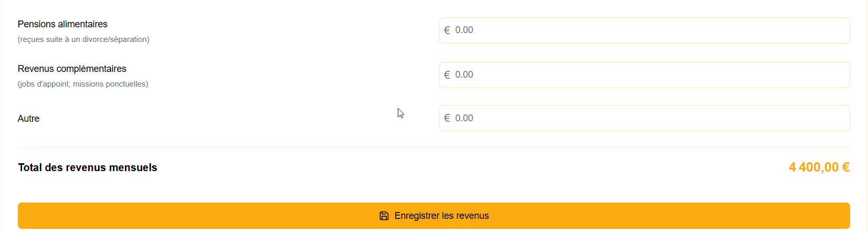Click euro symbol in Pensions alimentaires field

(x=447, y=30)
